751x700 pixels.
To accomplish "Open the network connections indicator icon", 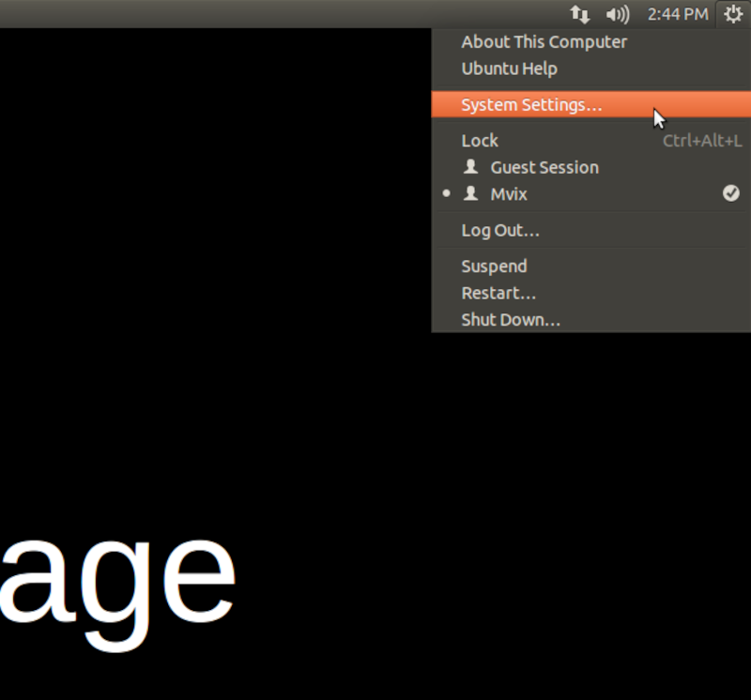I will click(x=579, y=14).
